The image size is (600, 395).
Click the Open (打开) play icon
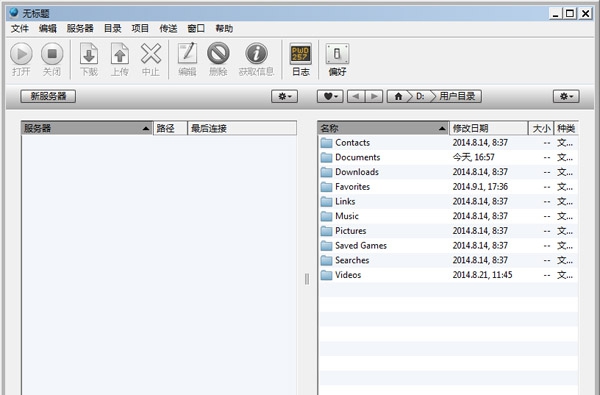coord(21,54)
